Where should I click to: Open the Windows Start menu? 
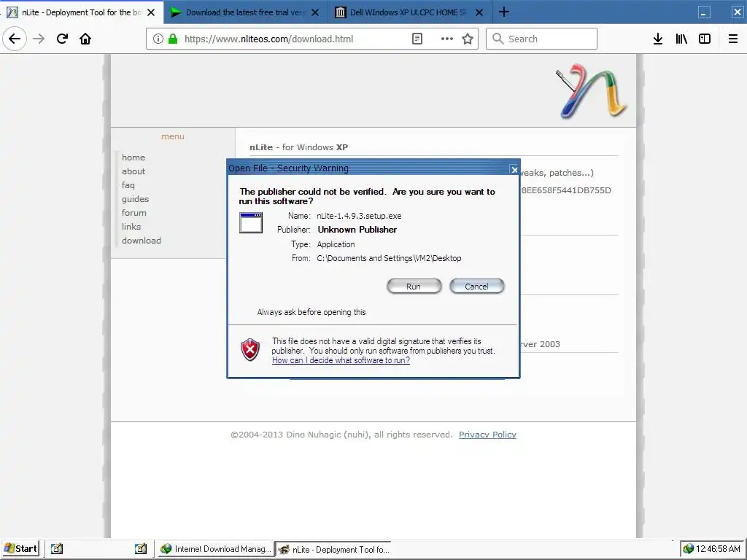click(21, 548)
